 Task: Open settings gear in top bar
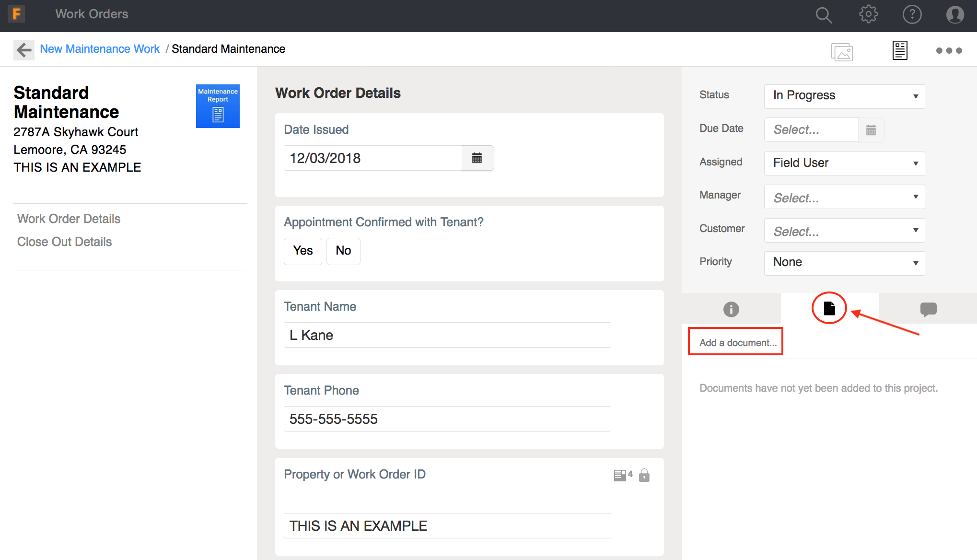coord(868,14)
